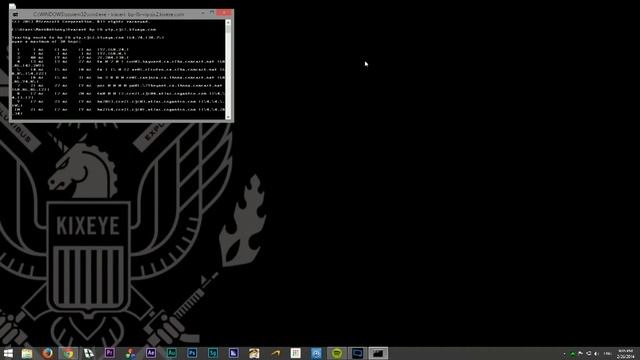Open the dark monitor app next to Spotify
Viewport: 640px width, 360px height.
358,353
